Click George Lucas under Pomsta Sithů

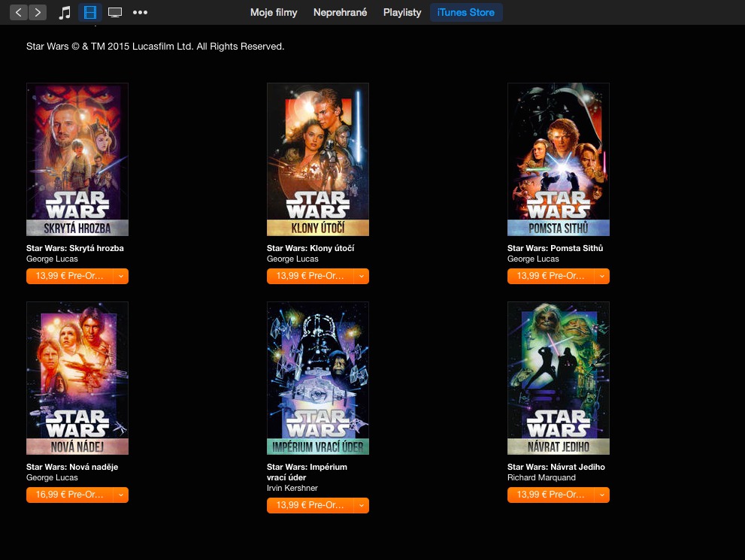click(x=533, y=259)
